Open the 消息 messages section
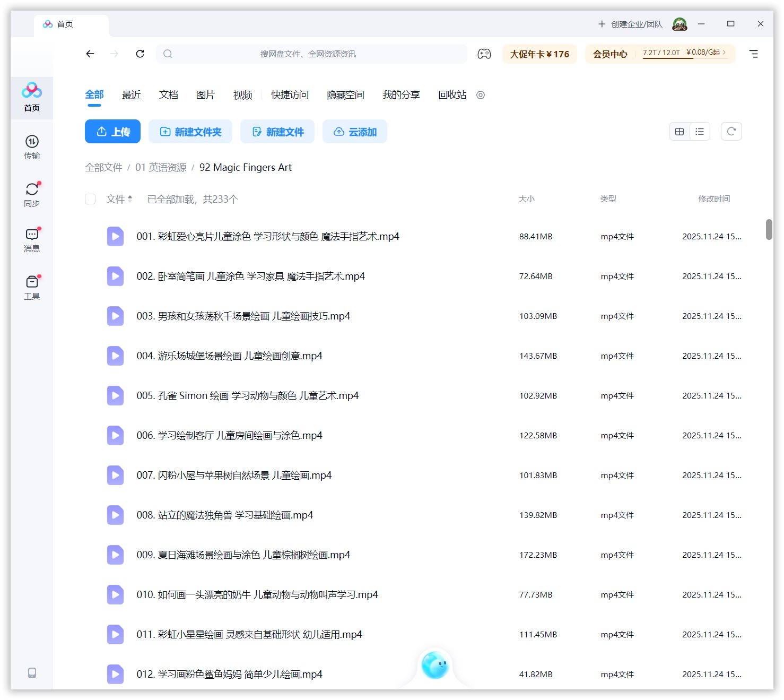This screenshot has width=784, height=700. pyautogui.click(x=32, y=240)
